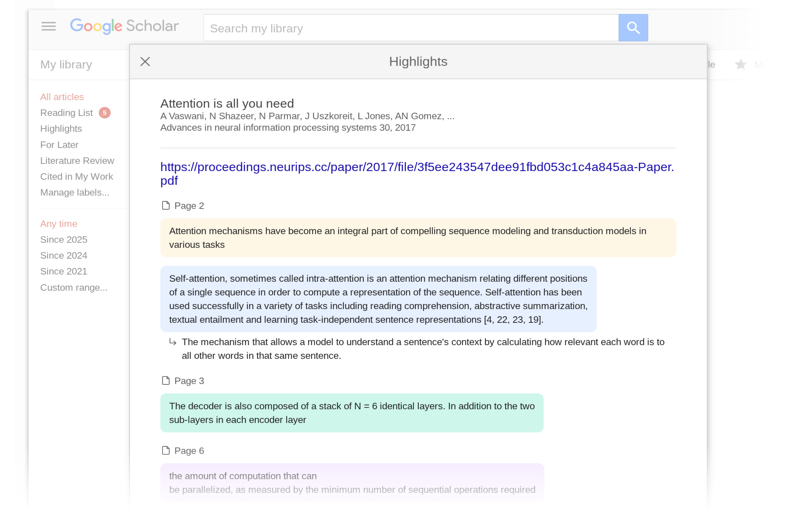Open Manage labels option
The image size is (794, 532).
(x=75, y=192)
